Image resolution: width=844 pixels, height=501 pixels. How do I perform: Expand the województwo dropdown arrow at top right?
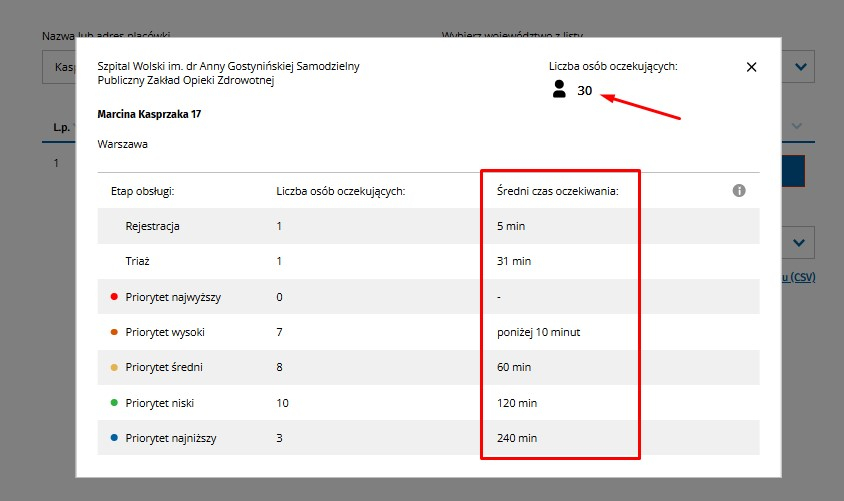click(801, 67)
